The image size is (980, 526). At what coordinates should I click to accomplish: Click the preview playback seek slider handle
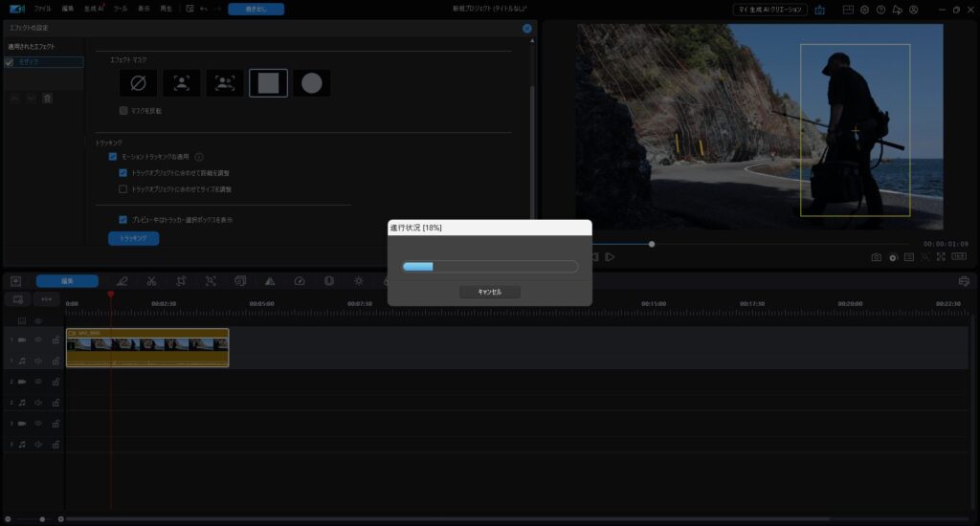[652, 244]
